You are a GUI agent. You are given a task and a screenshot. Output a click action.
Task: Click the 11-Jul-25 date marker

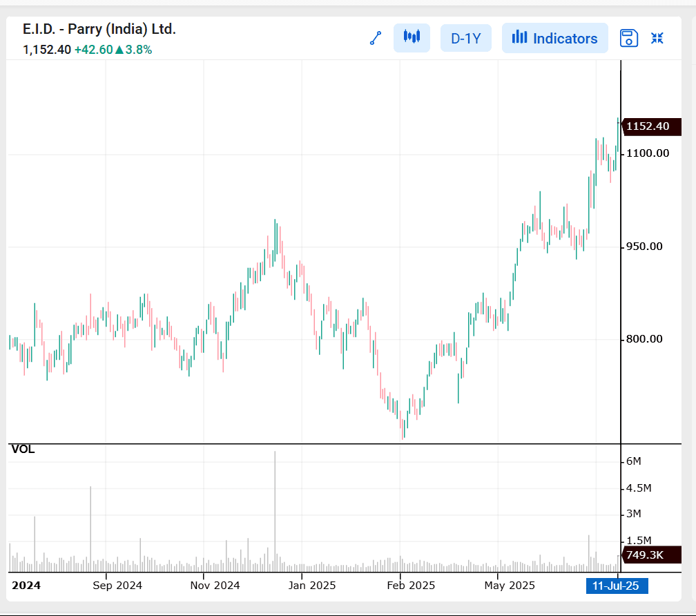617,586
